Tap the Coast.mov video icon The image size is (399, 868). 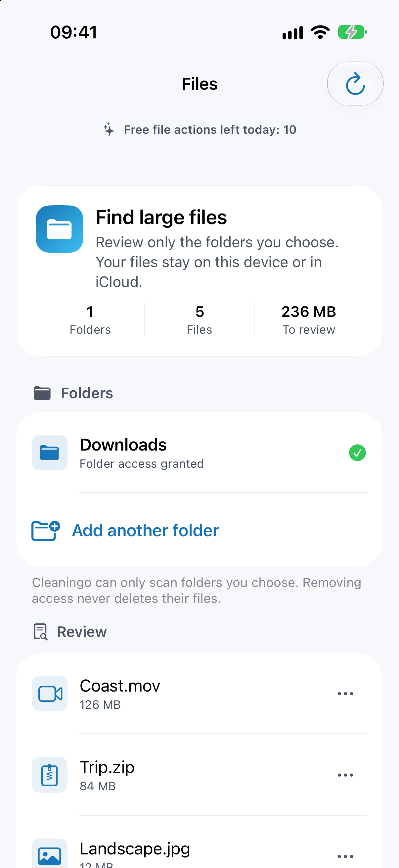click(x=50, y=694)
